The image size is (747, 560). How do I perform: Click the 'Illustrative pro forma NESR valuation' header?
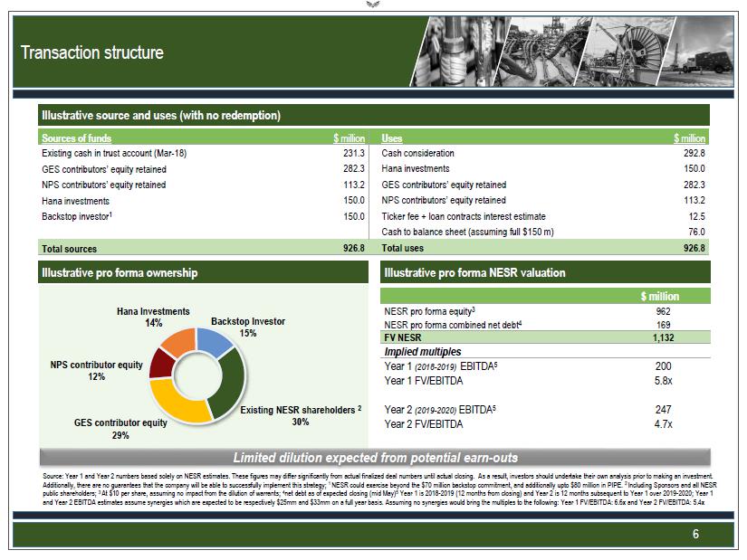545,273
